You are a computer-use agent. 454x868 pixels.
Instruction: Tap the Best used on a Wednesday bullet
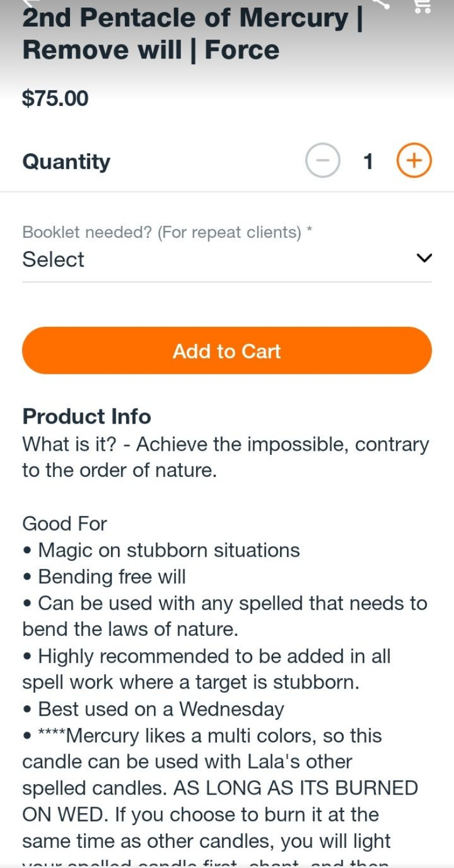click(x=161, y=709)
